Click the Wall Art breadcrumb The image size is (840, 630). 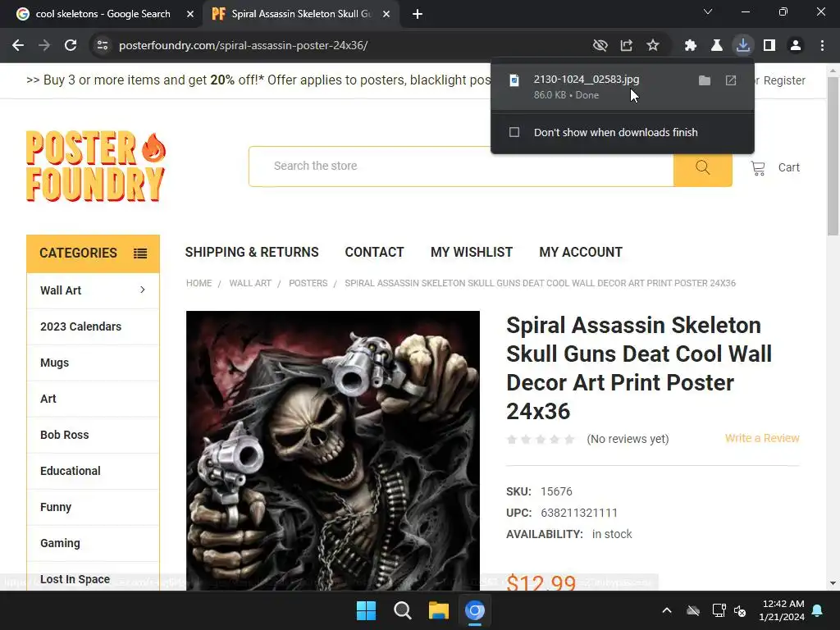tap(250, 283)
